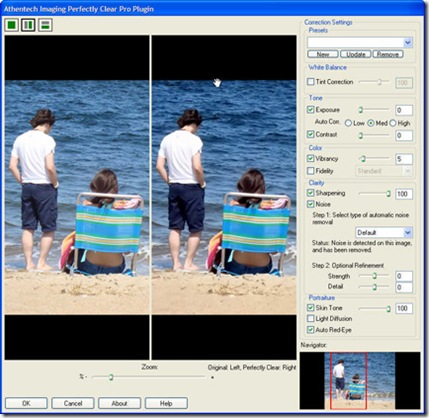Click the Navigator preview thumbnail
This screenshot has width=429, height=418.
click(x=360, y=381)
